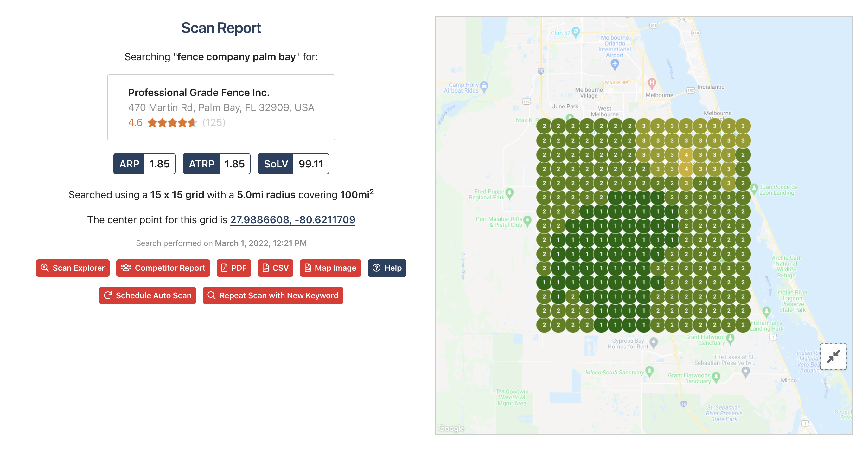Click the Indian River Lagoon Preserve State Park pin
868x461 pixels.
(x=767, y=311)
